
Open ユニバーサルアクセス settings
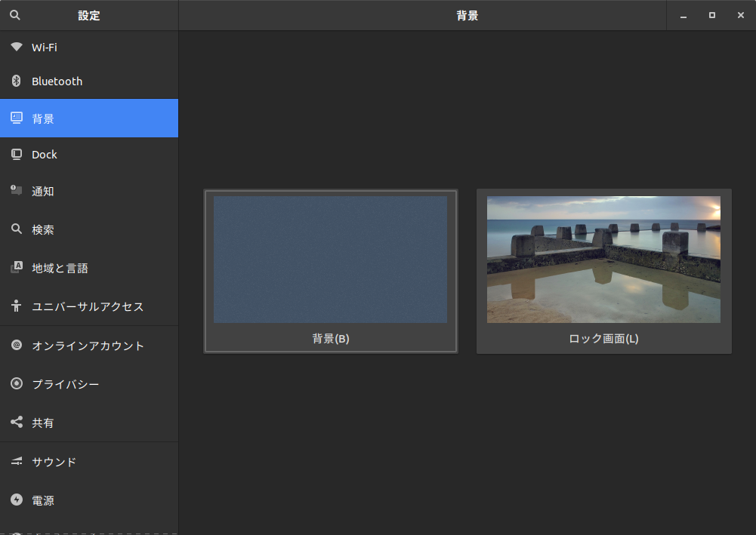coord(89,306)
